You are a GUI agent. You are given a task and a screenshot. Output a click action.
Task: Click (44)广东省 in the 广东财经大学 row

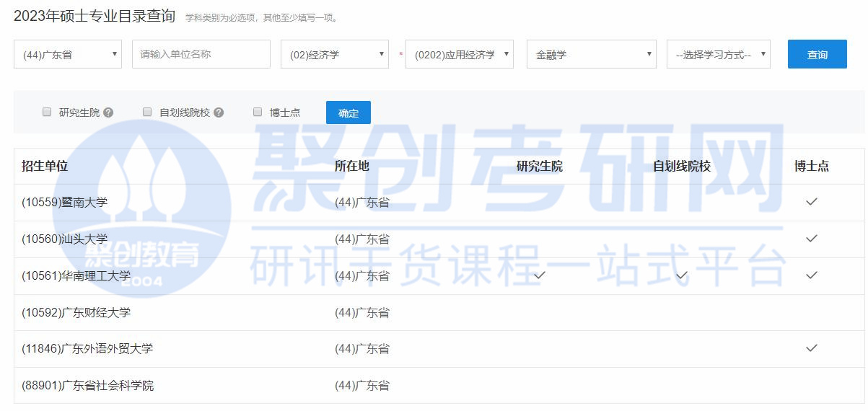click(x=362, y=313)
